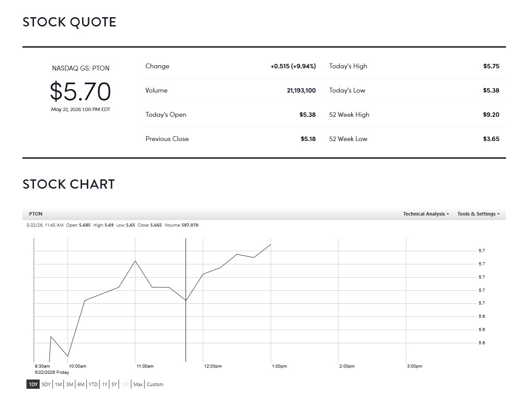Click the May 22, 2026 1:00 PM EDT timestamp
The height and width of the screenshot is (402, 532).
(x=81, y=109)
